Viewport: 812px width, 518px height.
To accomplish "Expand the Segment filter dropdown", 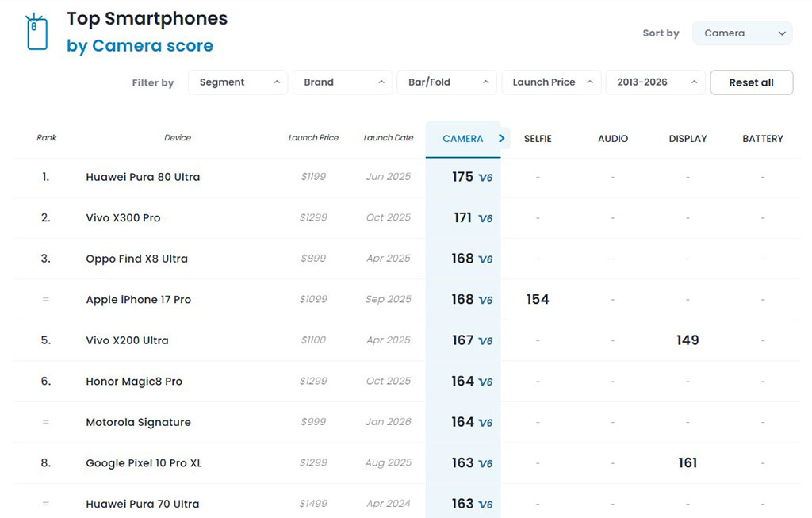I will [x=238, y=82].
